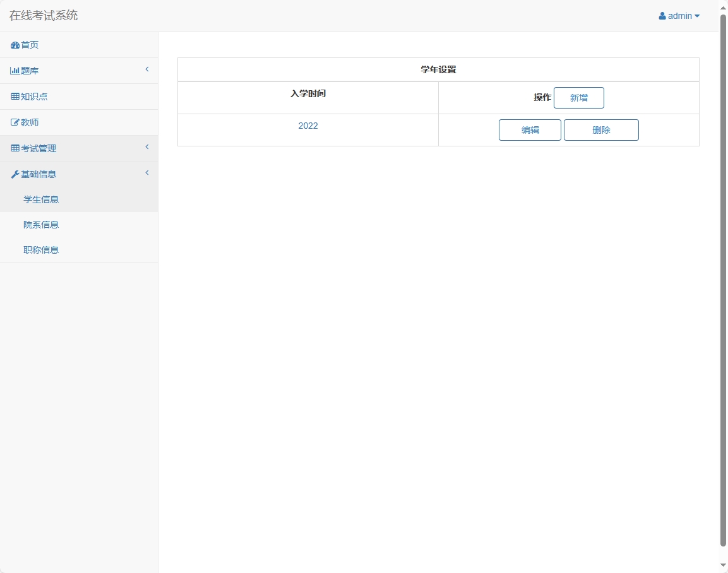
Task: Click the dashboard icon beside 首页
Action: pyautogui.click(x=15, y=45)
